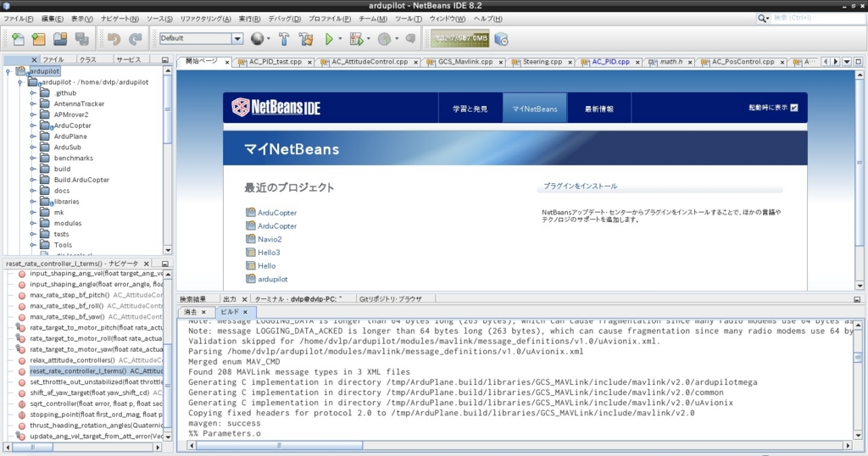868x456 pixels.
Task: Click the Undo arrow icon
Action: coord(114,39)
